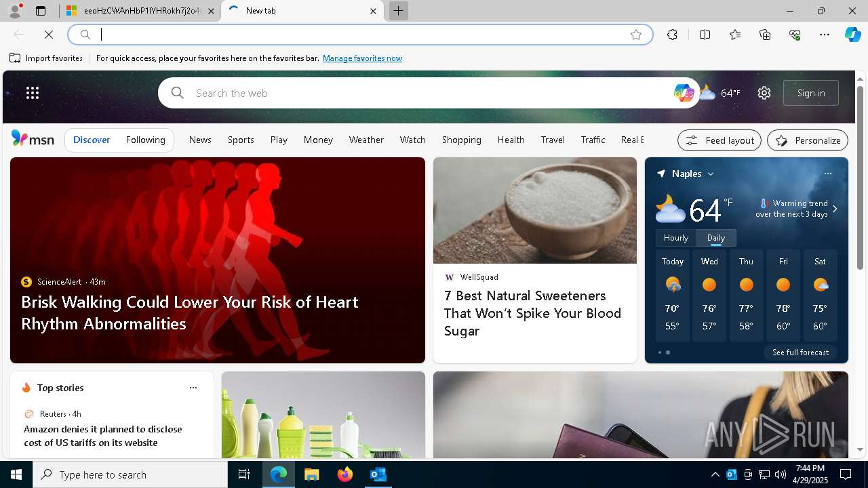Select the Following feed
The width and height of the screenshot is (868, 488).
click(146, 140)
